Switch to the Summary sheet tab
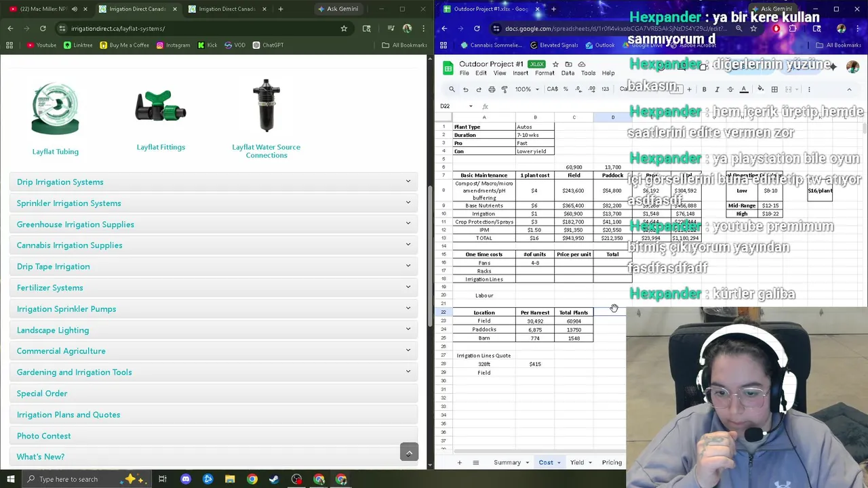 507,462
